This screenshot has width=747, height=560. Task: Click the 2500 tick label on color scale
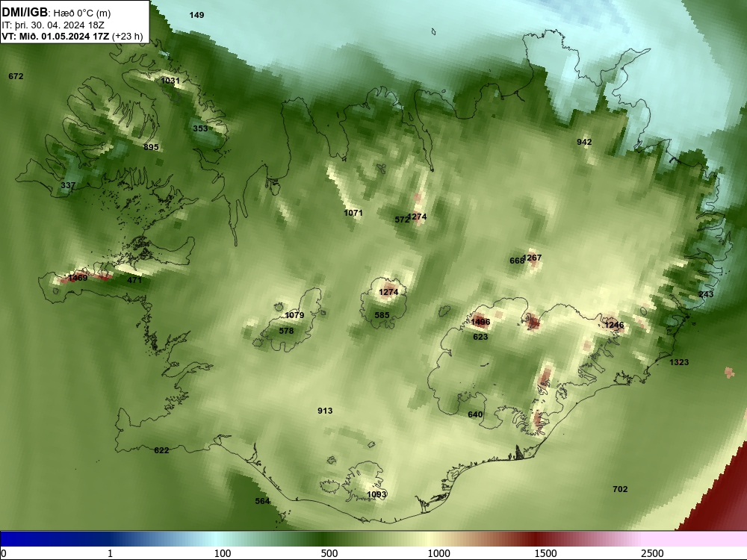652,553
